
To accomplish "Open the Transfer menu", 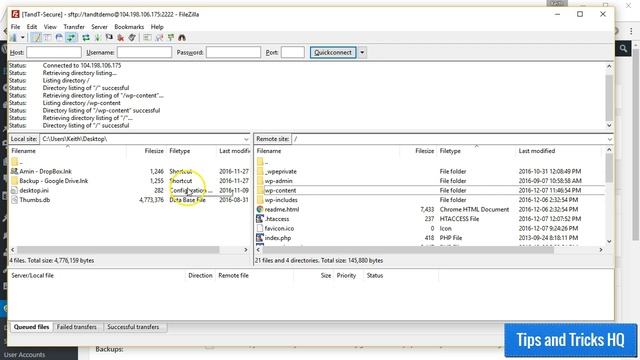I will point(74,27).
